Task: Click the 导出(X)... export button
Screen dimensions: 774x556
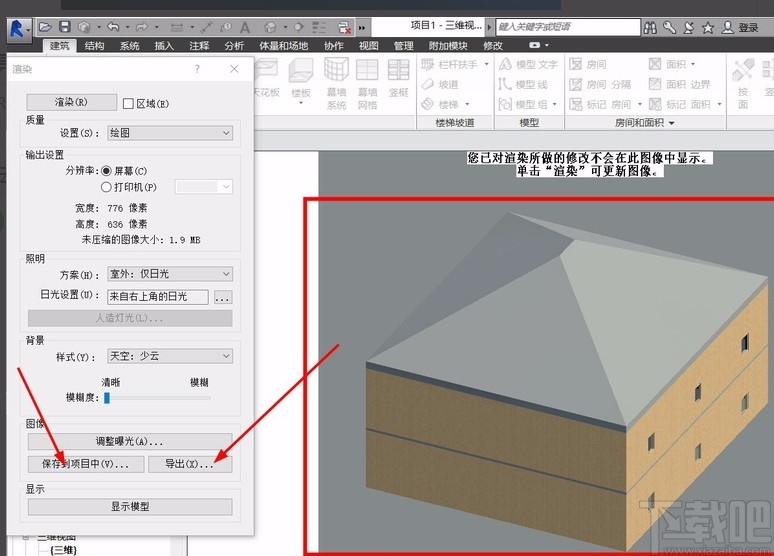Action: click(x=190, y=464)
